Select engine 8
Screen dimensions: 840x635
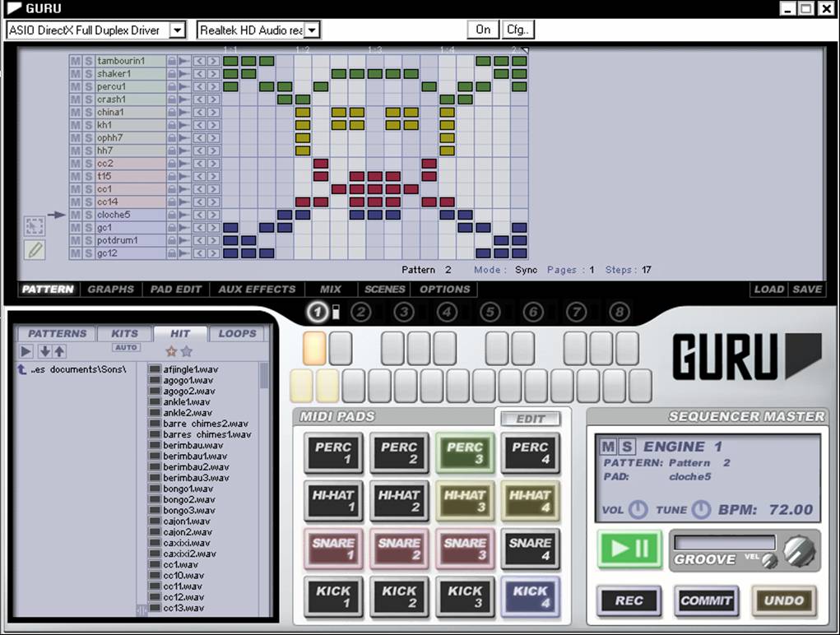point(620,312)
